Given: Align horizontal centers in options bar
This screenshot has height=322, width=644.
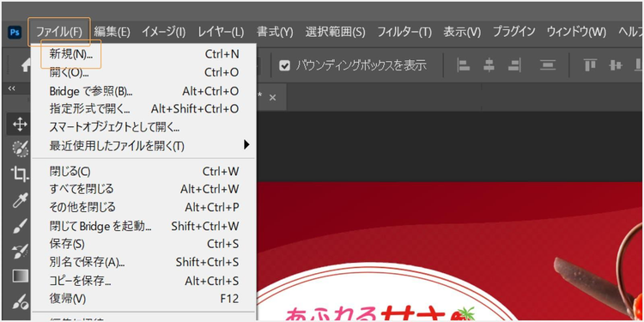Looking at the screenshot, I should 489,65.
